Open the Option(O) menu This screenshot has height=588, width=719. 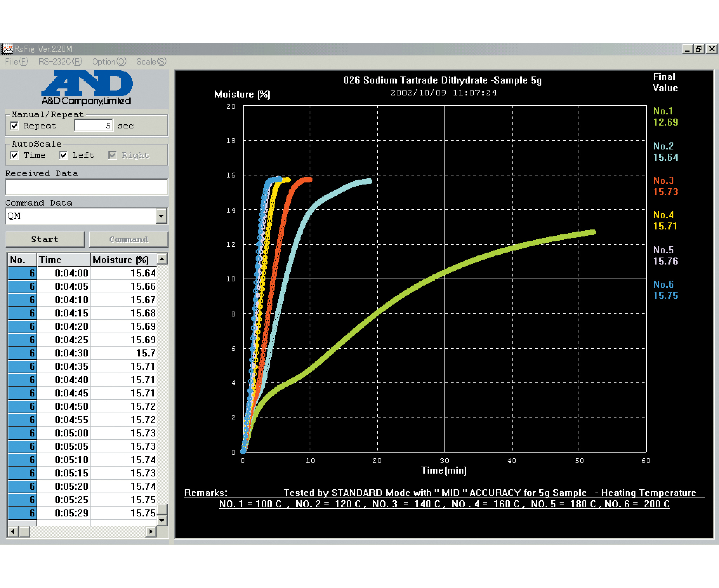coord(109,62)
